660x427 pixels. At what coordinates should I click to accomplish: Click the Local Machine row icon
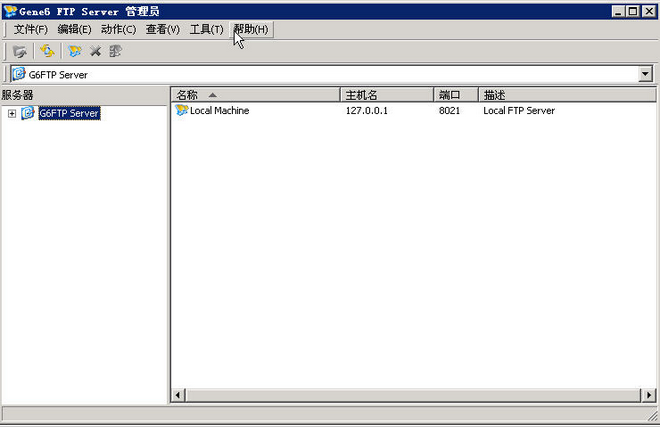point(181,110)
